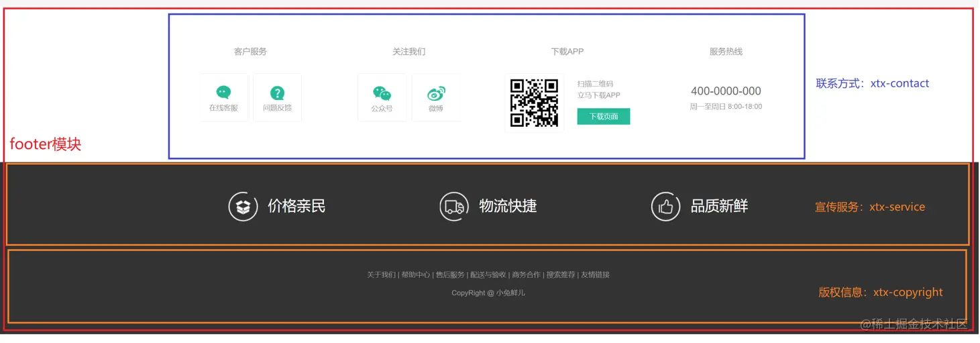This screenshot has height=343, width=980.
Task: Click the 品质新鲜 label text
Action: point(719,206)
